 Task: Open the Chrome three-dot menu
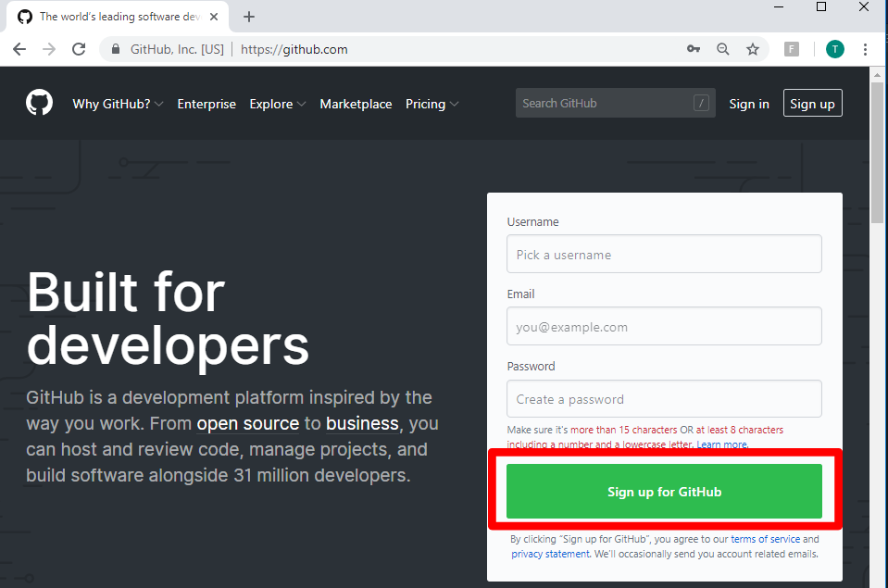[x=865, y=49]
